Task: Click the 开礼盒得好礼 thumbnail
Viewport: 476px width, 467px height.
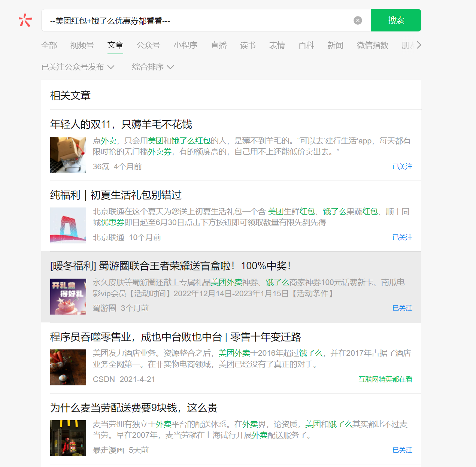Action: pos(68,297)
